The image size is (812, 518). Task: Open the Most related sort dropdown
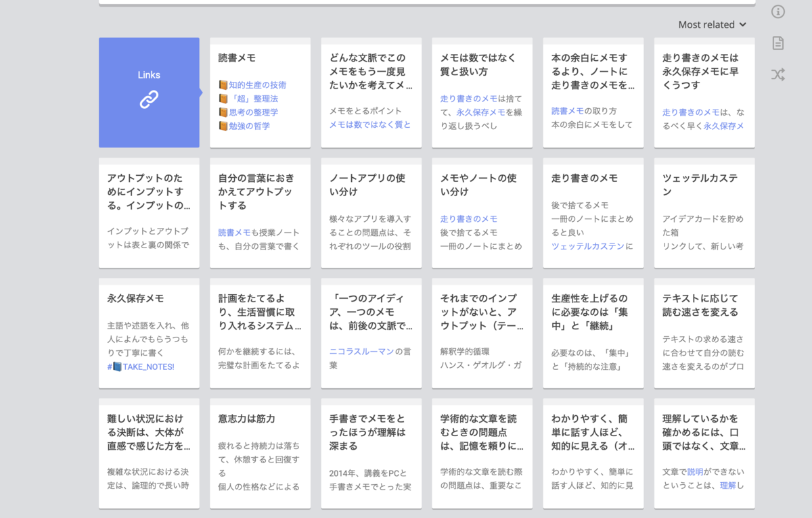pos(713,24)
